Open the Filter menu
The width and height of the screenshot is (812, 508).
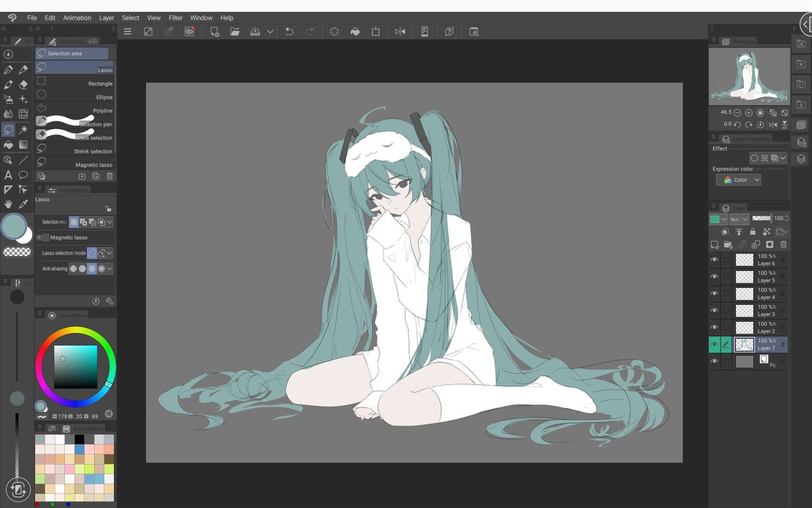tap(175, 18)
